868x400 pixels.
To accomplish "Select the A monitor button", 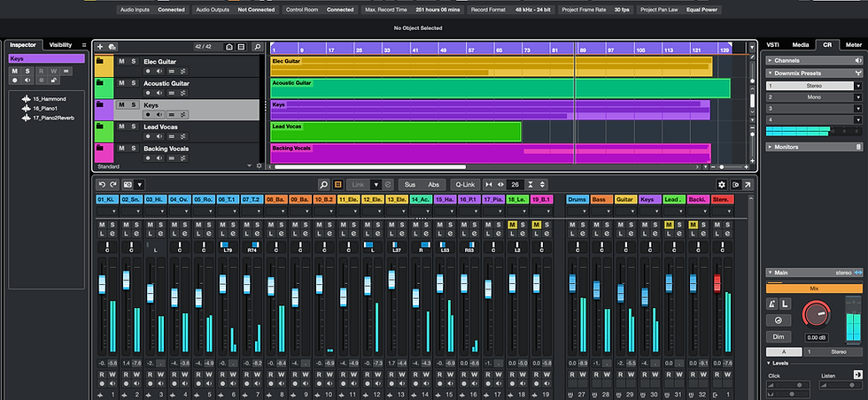I will tap(784, 352).
